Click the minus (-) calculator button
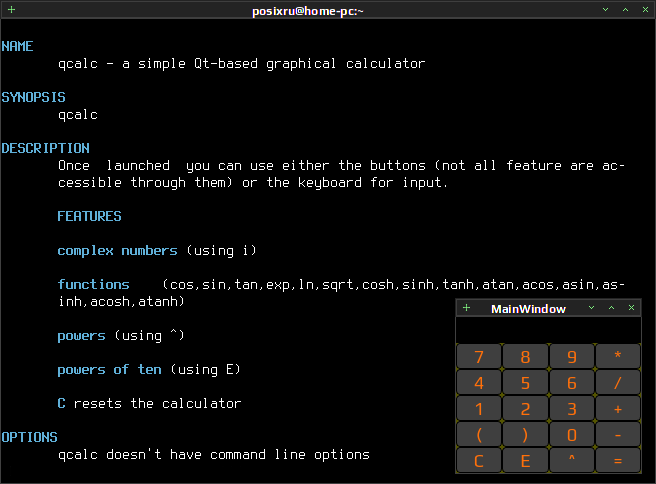This screenshot has width=656, height=484. click(x=618, y=435)
